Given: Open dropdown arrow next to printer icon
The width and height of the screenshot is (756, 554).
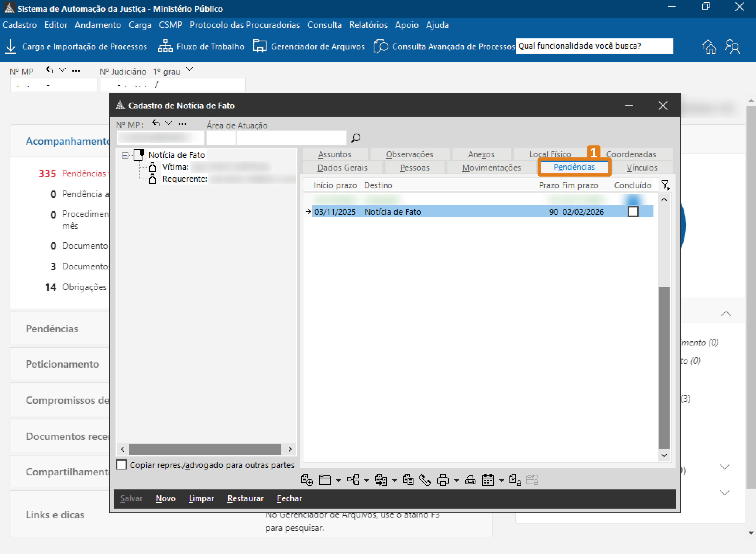Looking at the screenshot, I should (x=456, y=481).
